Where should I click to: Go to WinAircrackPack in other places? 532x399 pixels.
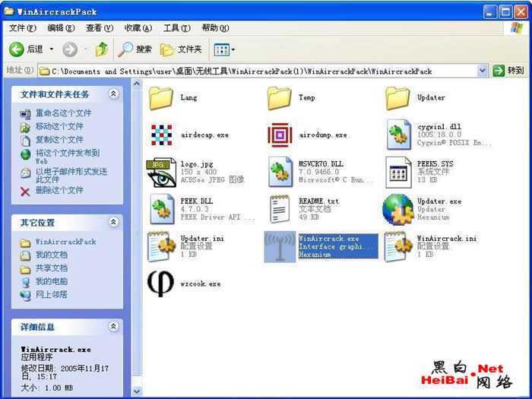[x=66, y=242]
